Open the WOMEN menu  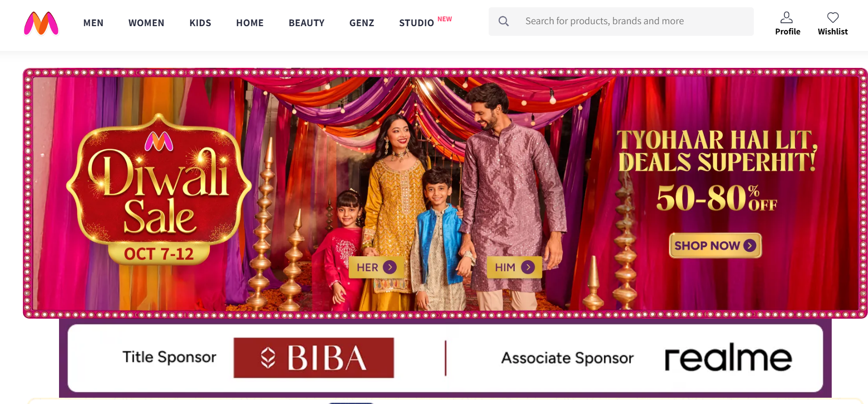146,23
